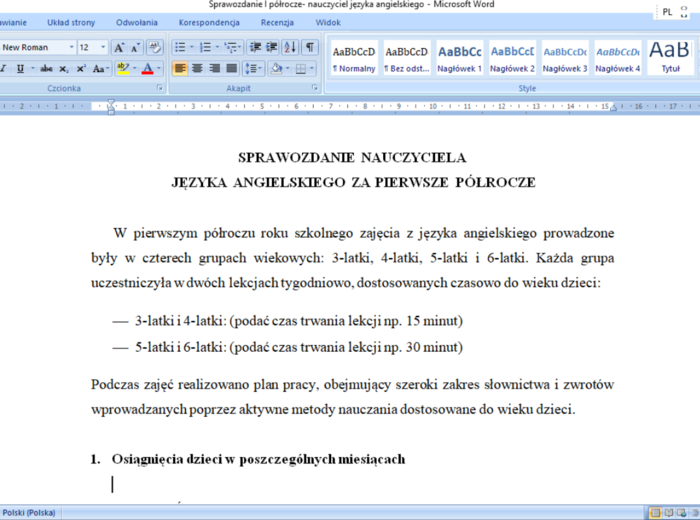Open the Odwołania tab
700x520 pixels.
(x=137, y=22)
